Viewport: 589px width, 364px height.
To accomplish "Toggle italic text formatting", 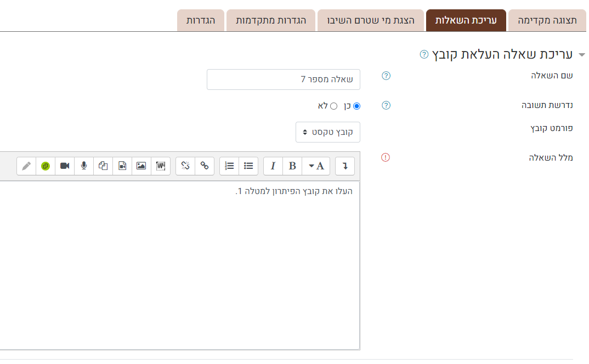I will click(x=273, y=166).
